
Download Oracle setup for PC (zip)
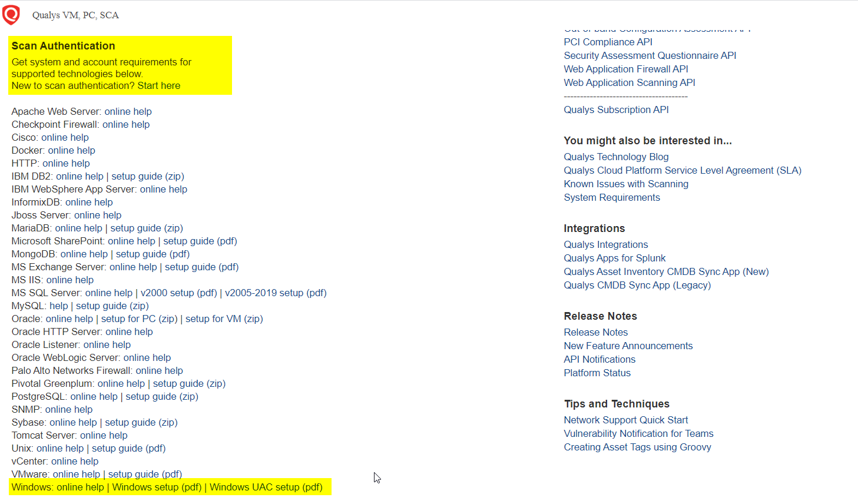tap(139, 319)
